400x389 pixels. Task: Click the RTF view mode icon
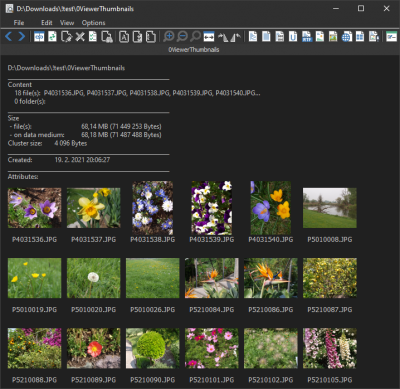(307, 36)
